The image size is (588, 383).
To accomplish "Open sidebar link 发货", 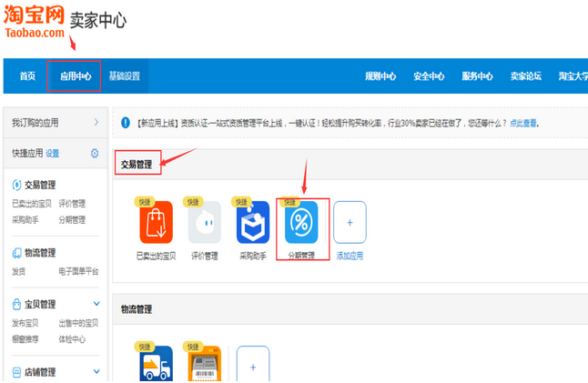I will click(18, 271).
